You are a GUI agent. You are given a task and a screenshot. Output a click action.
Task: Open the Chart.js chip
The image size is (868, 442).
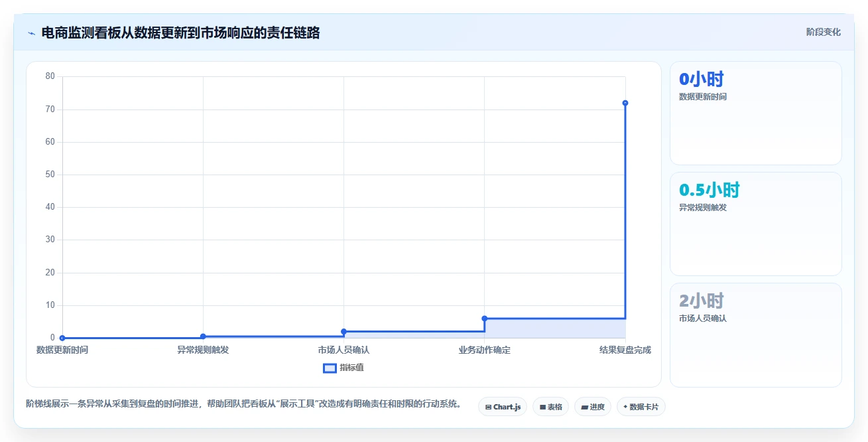point(503,407)
